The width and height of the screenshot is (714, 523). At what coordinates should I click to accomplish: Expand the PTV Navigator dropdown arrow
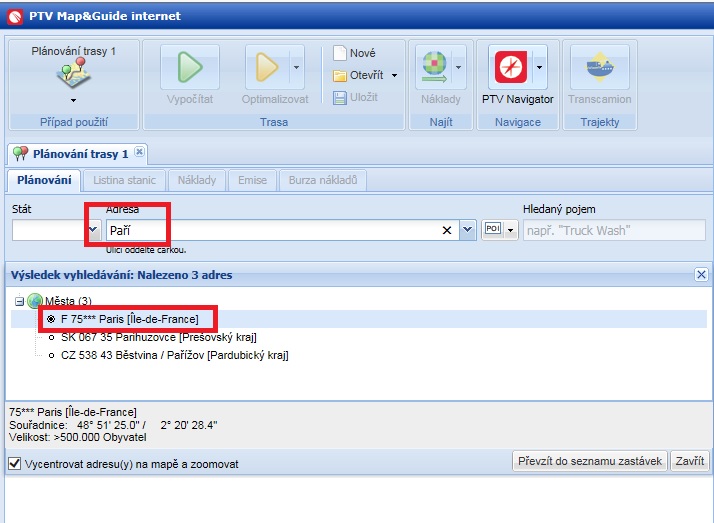[x=540, y=67]
